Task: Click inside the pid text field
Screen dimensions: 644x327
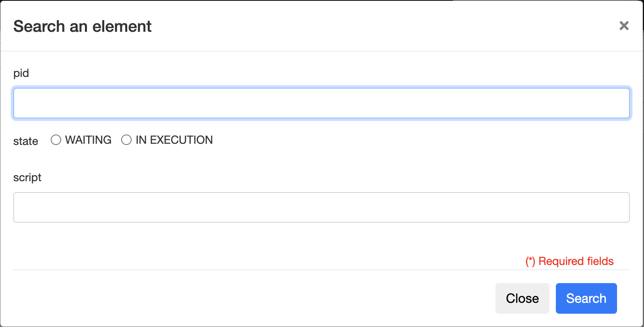Action: click(x=321, y=103)
